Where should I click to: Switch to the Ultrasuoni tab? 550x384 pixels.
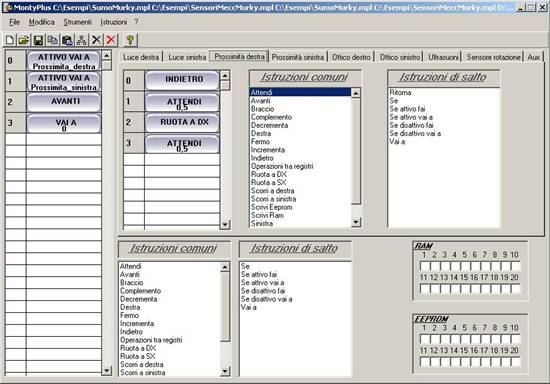pos(443,57)
